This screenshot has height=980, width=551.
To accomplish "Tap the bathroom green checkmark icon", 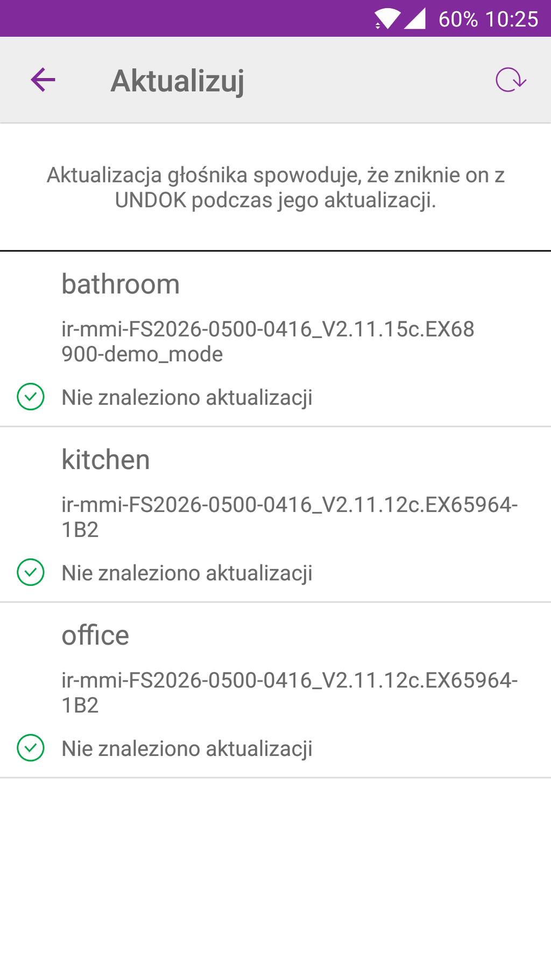I will click(x=31, y=397).
